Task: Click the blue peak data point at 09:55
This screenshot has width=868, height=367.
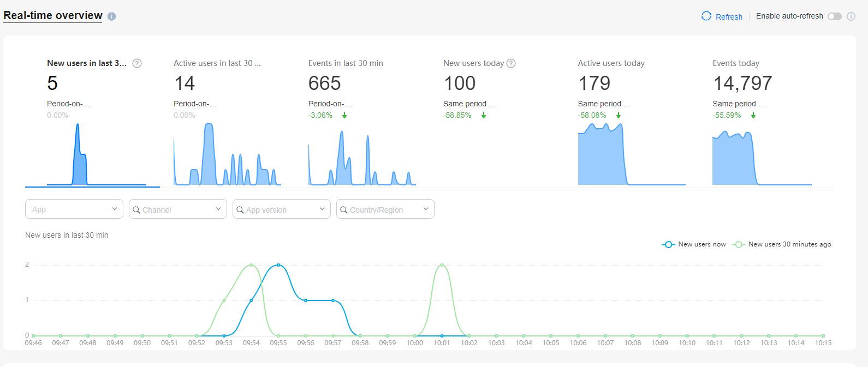Action: (x=278, y=265)
